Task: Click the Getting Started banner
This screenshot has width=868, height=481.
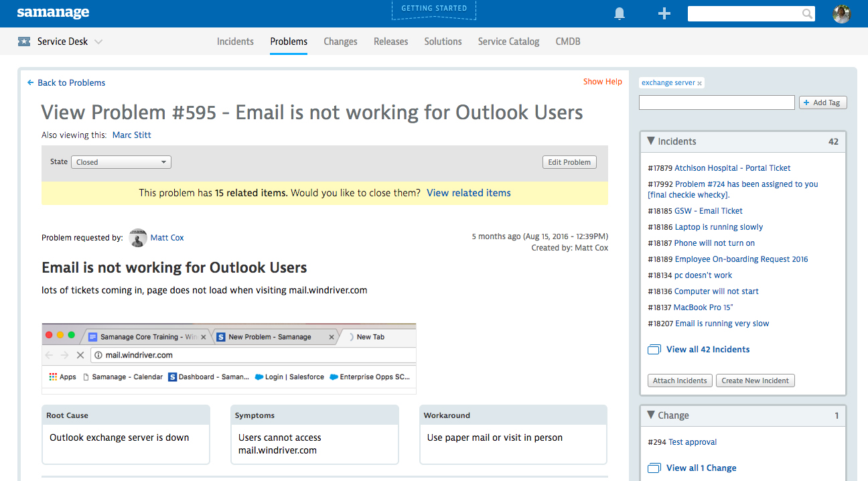Action: click(434, 9)
